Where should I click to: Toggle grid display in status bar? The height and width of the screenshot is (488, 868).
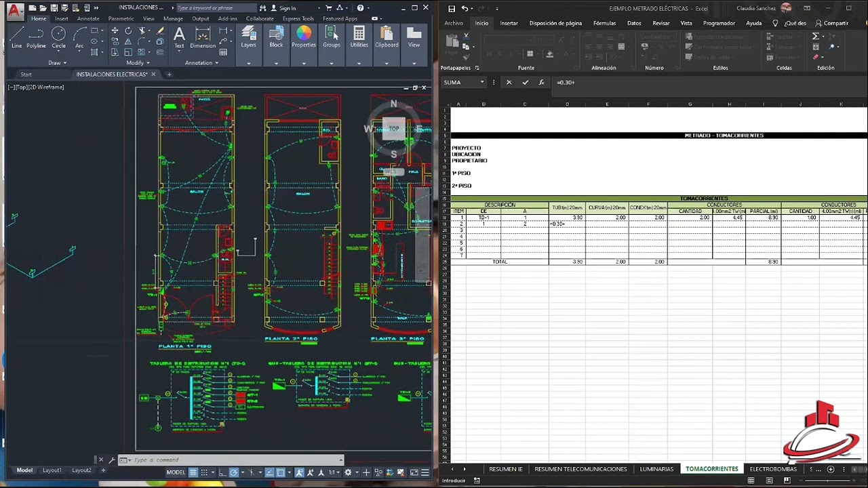click(x=193, y=472)
